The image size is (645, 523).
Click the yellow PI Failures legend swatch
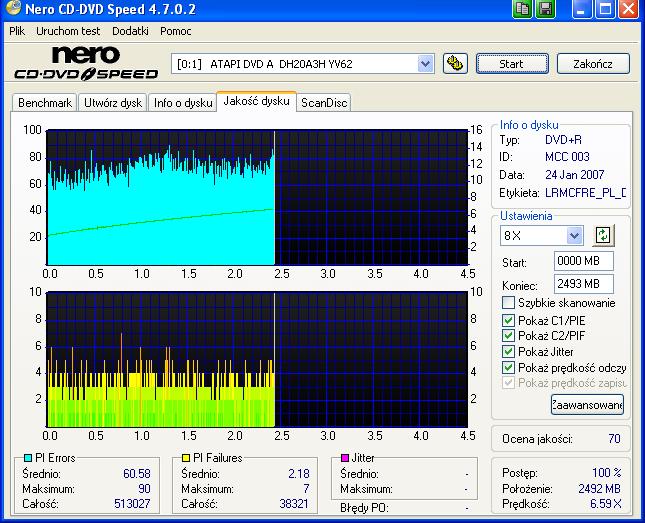tap(186, 458)
